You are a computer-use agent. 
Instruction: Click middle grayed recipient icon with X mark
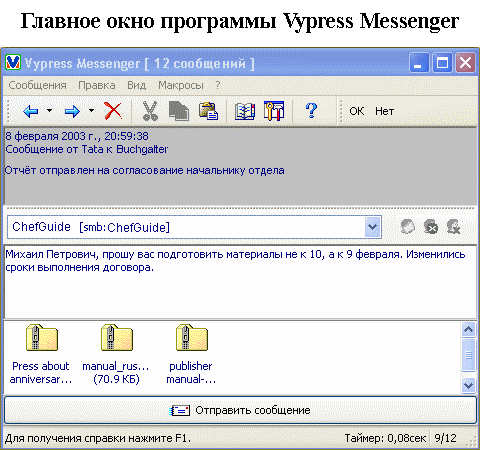431,227
